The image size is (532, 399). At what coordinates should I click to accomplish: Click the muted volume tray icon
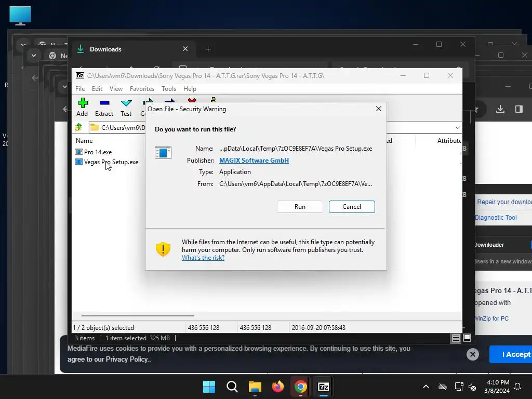pyautogui.click(x=472, y=387)
